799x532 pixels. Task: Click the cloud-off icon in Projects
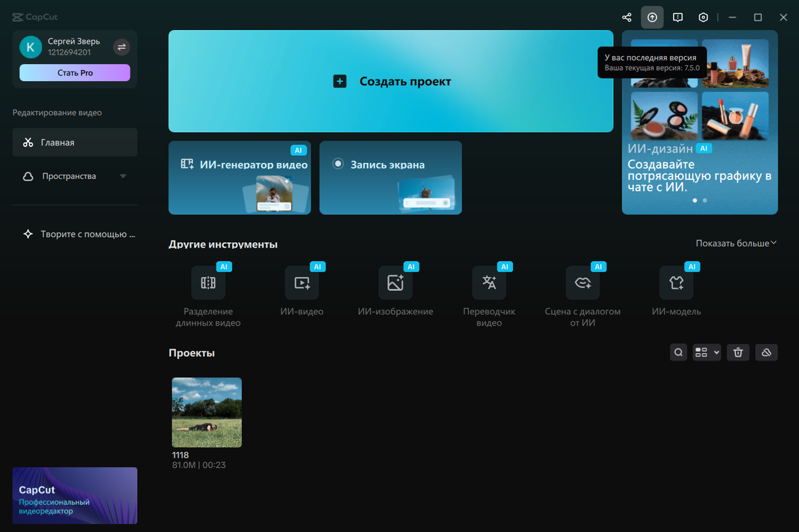point(766,353)
